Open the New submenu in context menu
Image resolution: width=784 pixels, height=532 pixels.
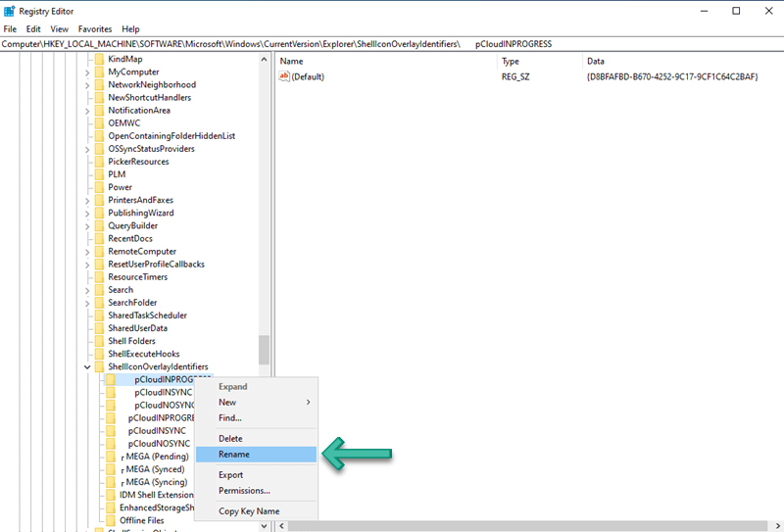coord(256,402)
